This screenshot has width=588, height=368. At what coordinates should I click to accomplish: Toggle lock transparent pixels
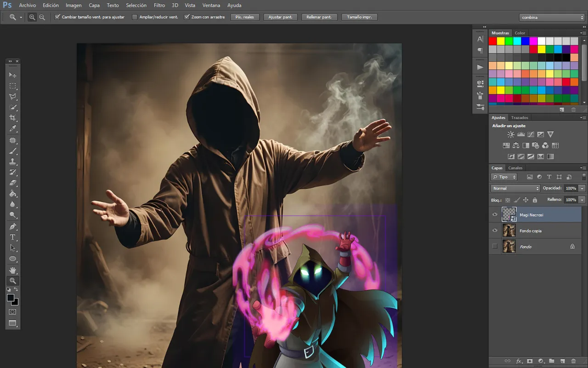coord(508,200)
